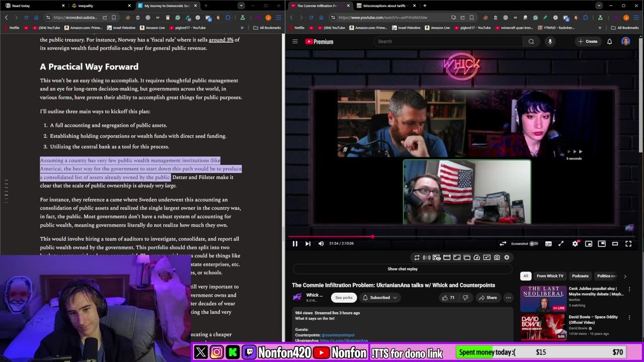Open Counterpoints @counterpointspol link
644x362 pixels.
coord(338,335)
